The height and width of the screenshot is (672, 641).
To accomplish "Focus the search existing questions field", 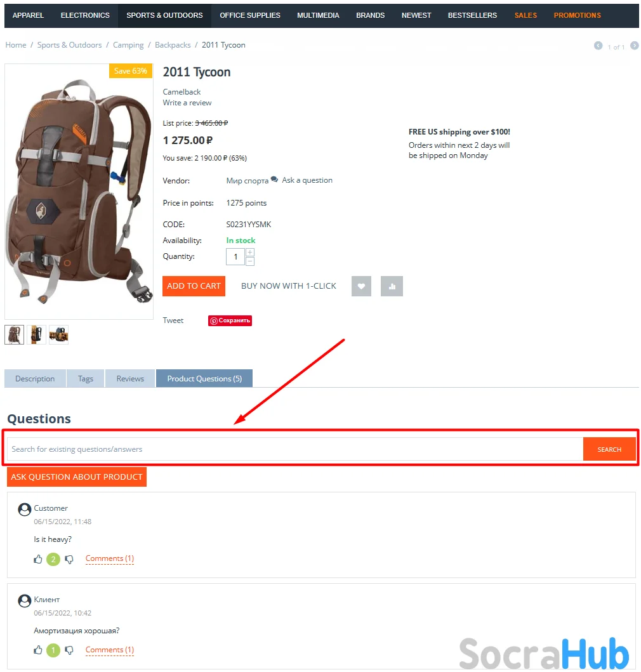I will tap(295, 449).
